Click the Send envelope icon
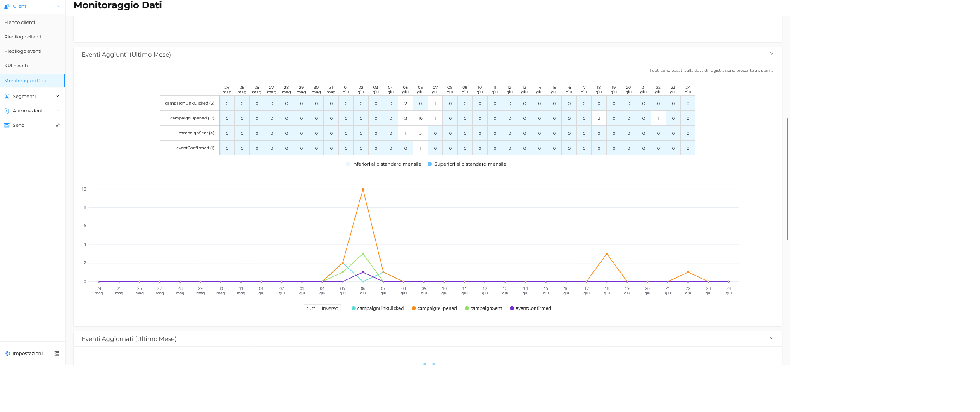 (x=7, y=125)
